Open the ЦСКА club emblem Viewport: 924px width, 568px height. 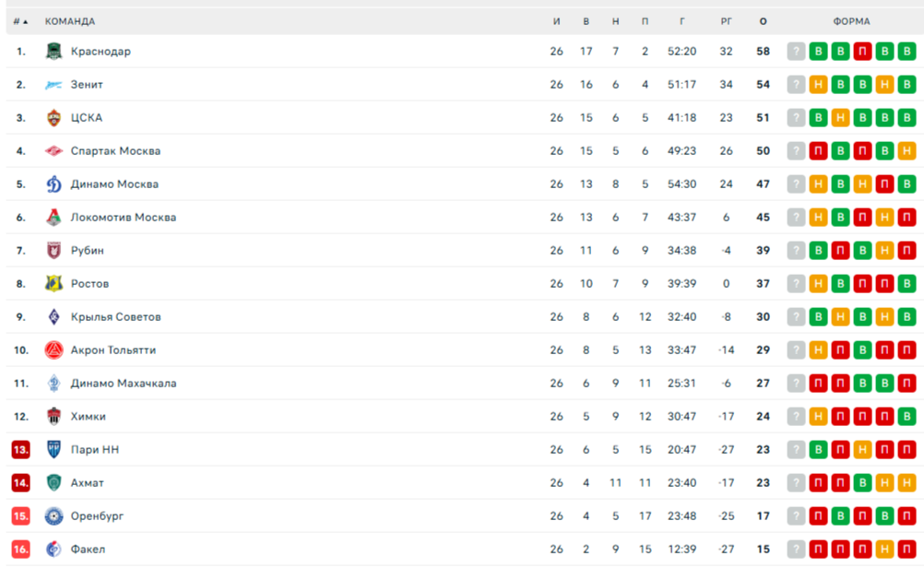pyautogui.click(x=53, y=118)
